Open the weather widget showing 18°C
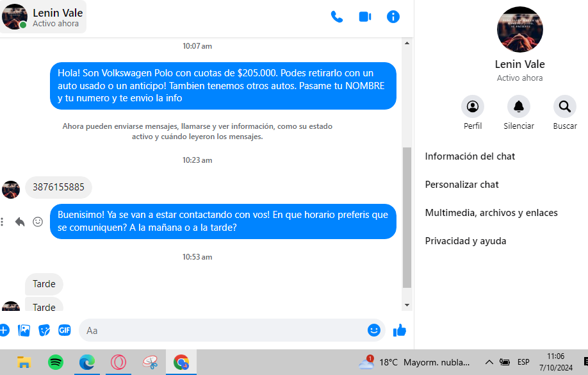This screenshot has height=375, width=588. click(414, 363)
